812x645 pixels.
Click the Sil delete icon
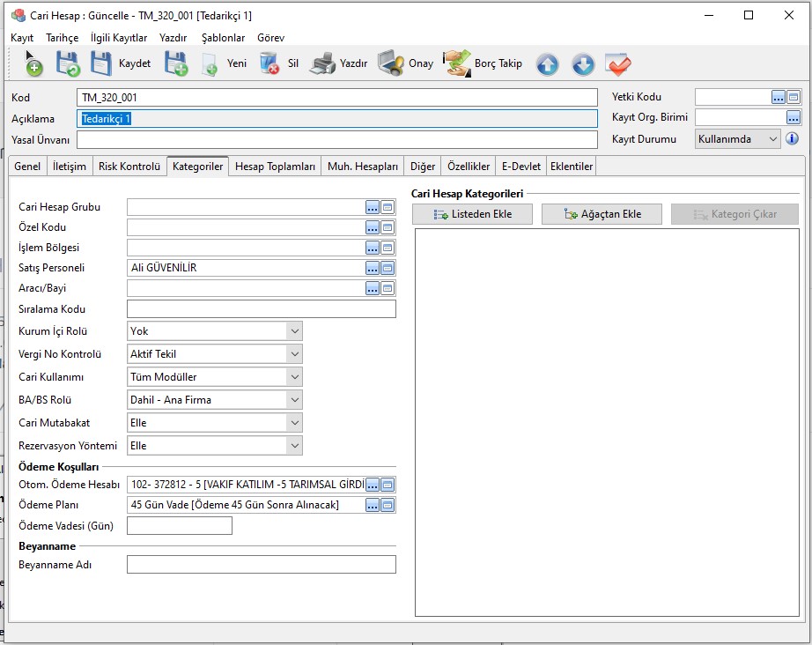[x=269, y=63]
